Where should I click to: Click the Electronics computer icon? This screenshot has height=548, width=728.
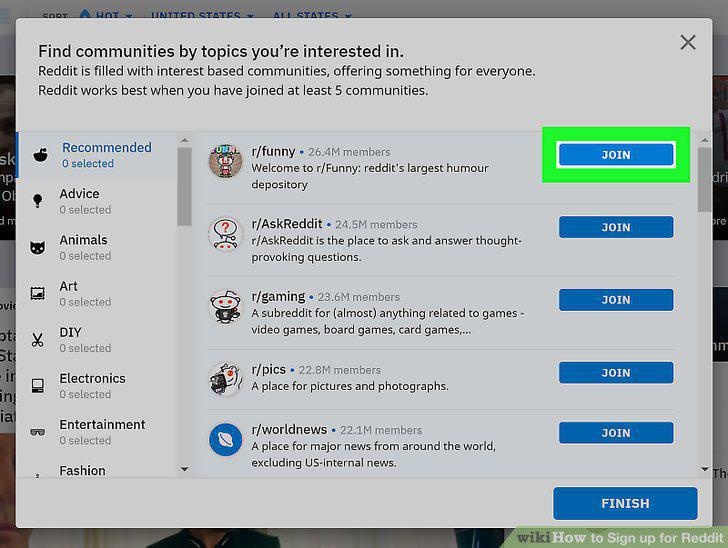(x=38, y=385)
